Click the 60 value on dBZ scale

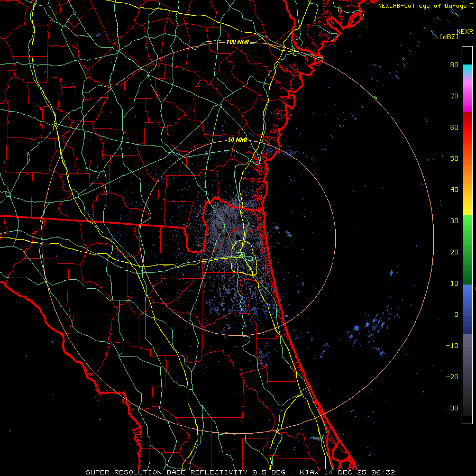(x=454, y=127)
